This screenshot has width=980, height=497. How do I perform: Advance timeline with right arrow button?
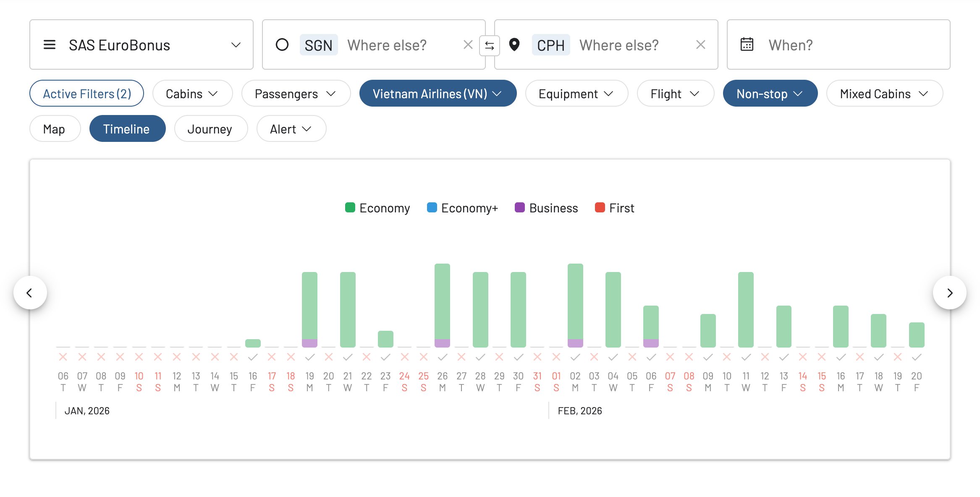(949, 293)
